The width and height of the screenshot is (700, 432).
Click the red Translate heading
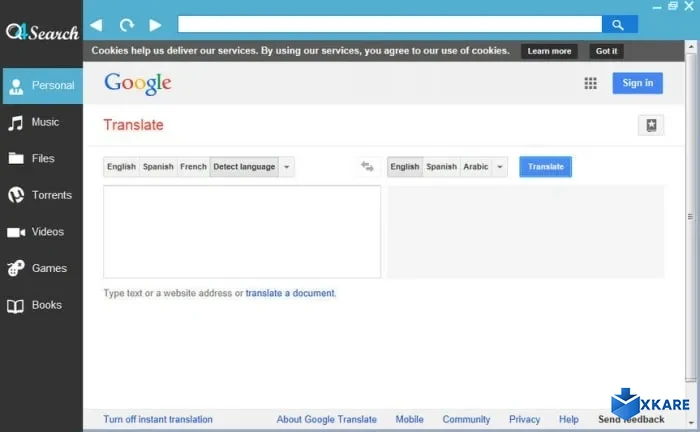pos(133,125)
